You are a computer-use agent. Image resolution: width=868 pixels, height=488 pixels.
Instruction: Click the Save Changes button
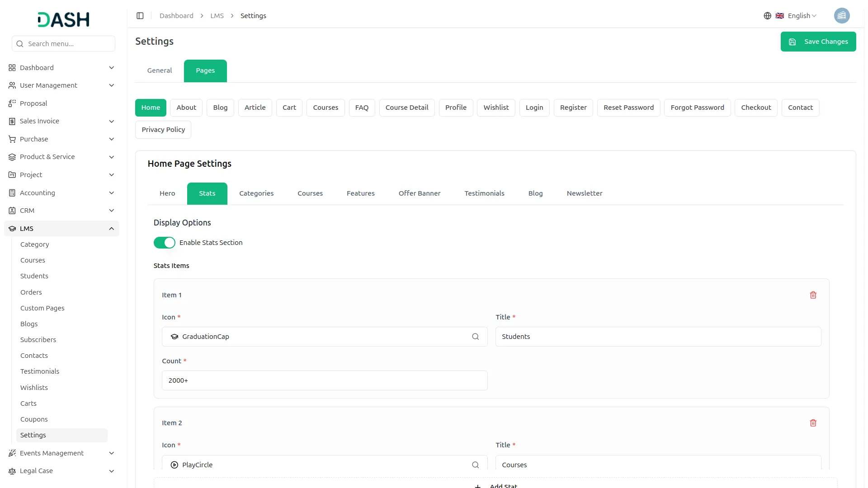[x=818, y=42]
